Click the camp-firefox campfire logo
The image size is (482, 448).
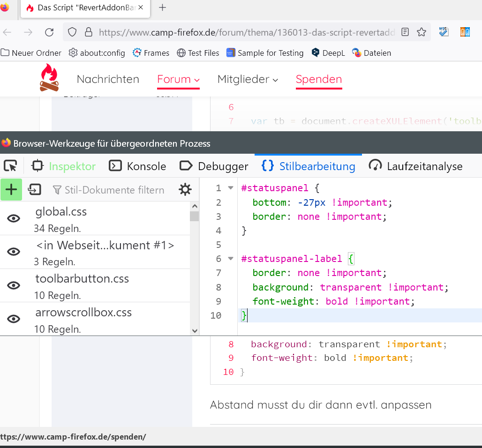tap(49, 78)
